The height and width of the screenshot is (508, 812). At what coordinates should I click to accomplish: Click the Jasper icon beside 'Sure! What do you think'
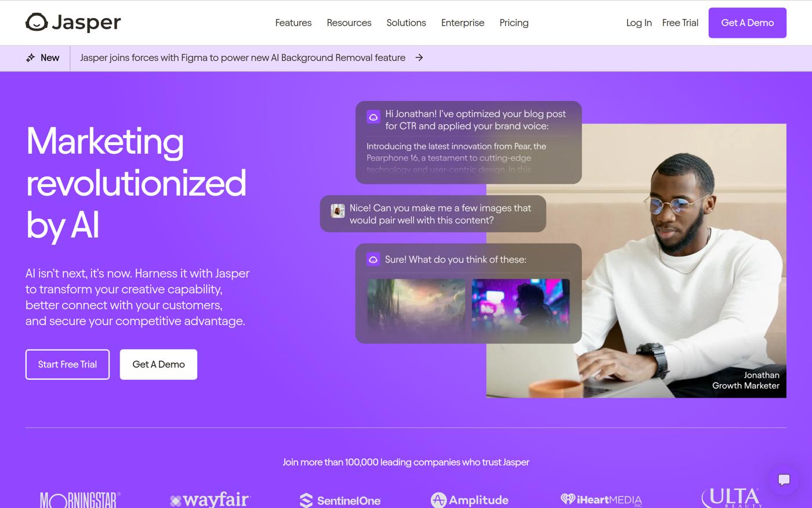(374, 260)
